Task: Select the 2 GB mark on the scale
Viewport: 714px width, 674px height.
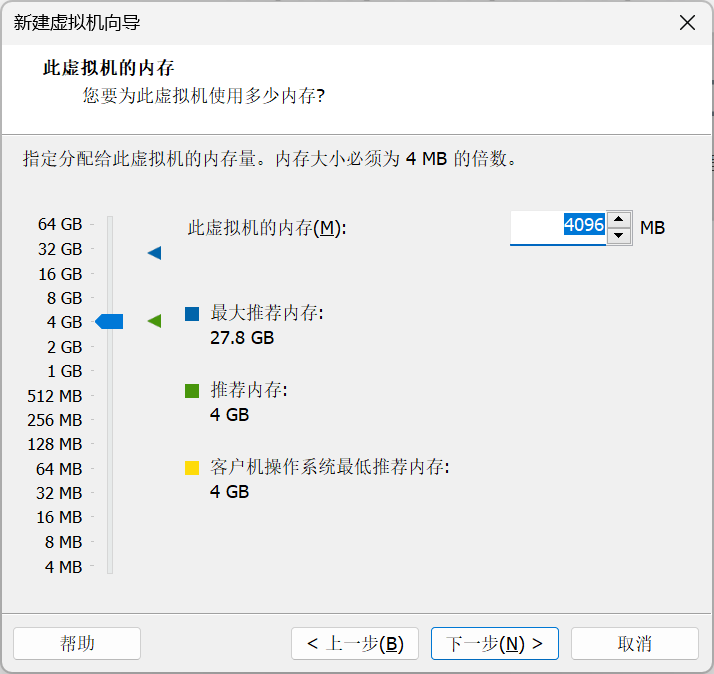Action: 64,347
